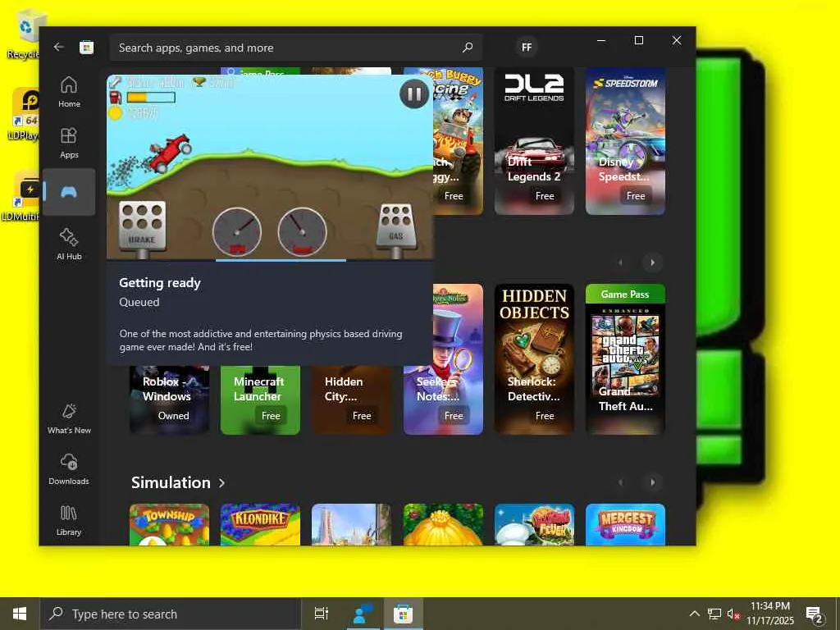Switch to the Apps section
This screenshot has width=840, height=630.
pos(69,143)
